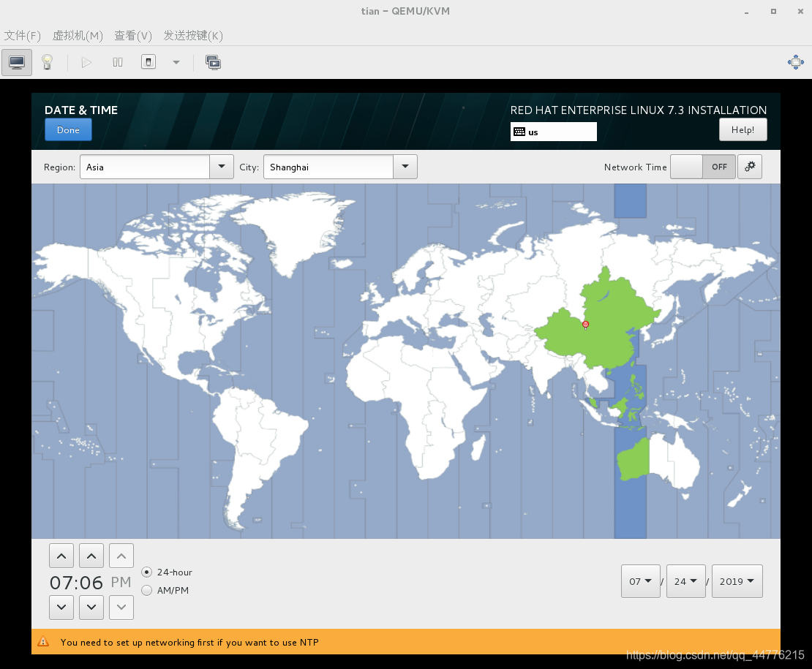Open 文件(F) menu
The image size is (812, 669).
pos(22,35)
